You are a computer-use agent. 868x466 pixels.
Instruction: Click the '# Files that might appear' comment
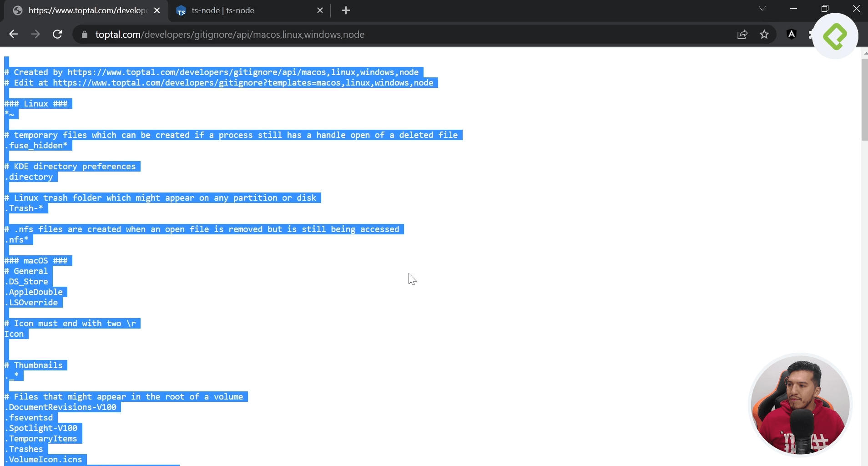(124, 397)
